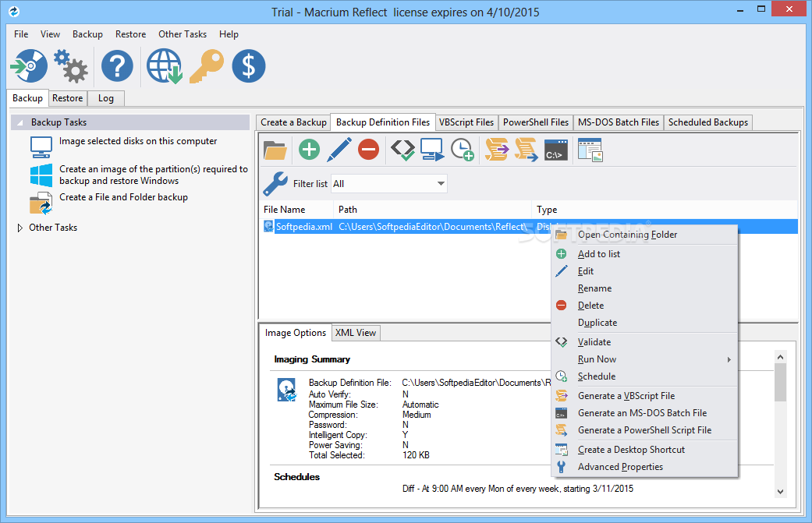This screenshot has height=523, width=812.
Task: Click the summary panel scrollbar up arrow
Action: [x=781, y=357]
